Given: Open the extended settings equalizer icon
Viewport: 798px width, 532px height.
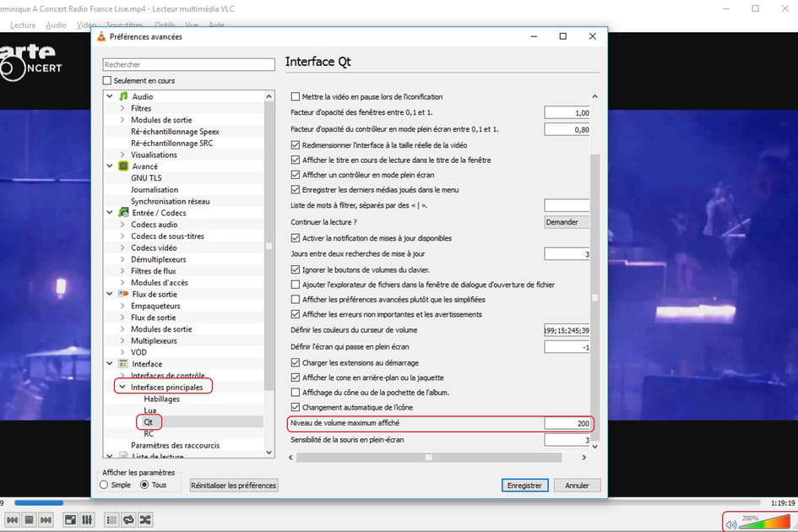Looking at the screenshot, I should pos(87,520).
